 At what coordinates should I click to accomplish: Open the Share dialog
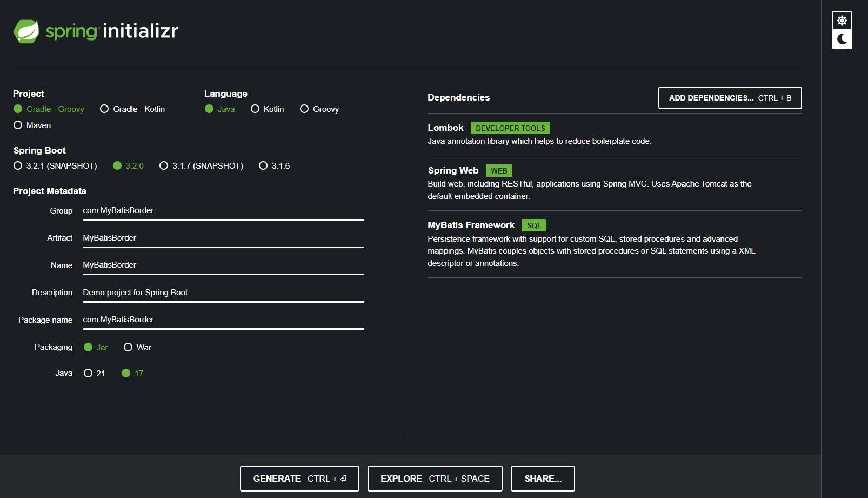tap(543, 479)
